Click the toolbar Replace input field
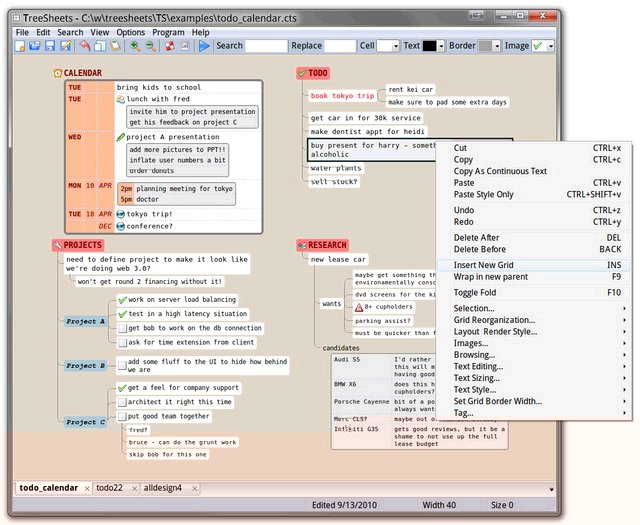The width and height of the screenshot is (640, 525). (340, 46)
